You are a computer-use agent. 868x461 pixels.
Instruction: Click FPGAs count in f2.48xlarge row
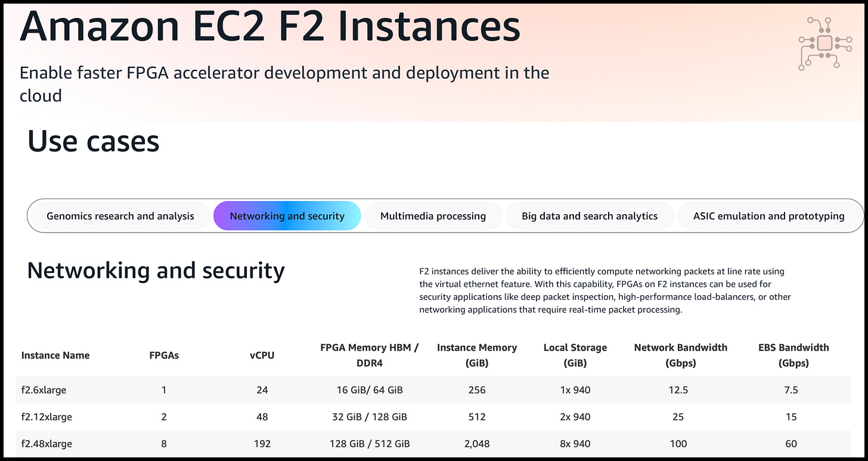tap(164, 444)
